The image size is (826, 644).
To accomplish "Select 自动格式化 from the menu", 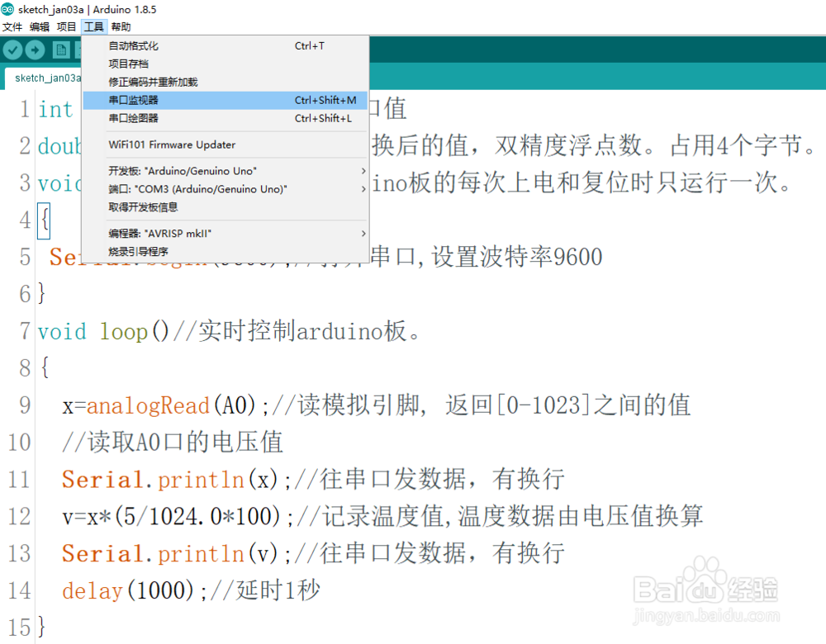I will (225, 45).
